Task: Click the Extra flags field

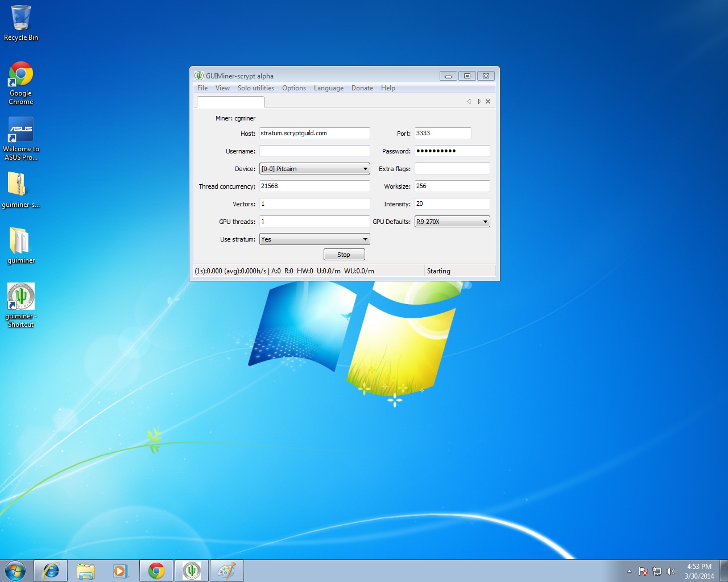Action: pyautogui.click(x=452, y=168)
